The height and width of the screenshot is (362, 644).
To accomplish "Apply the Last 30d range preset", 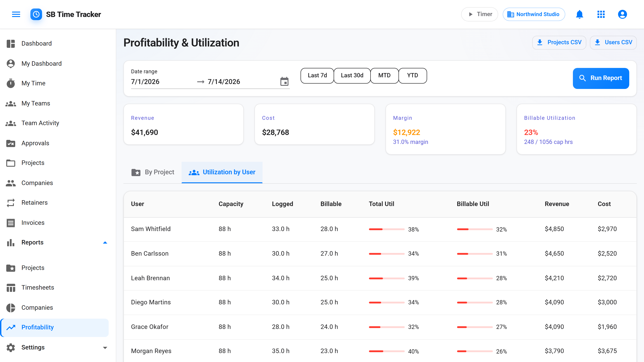I will pos(352,76).
